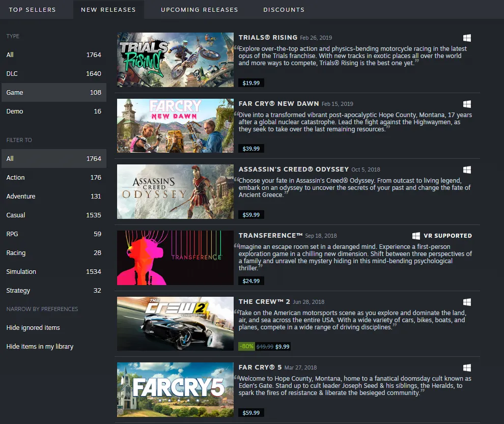
Task: Filter to Casual genre
Action: [53, 215]
